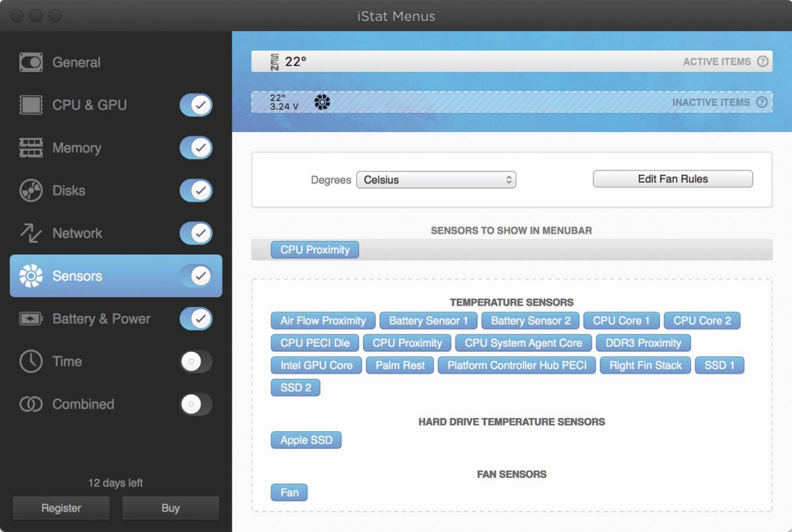
Task: Select the Battery Sensor 2 tag
Action: (x=531, y=321)
